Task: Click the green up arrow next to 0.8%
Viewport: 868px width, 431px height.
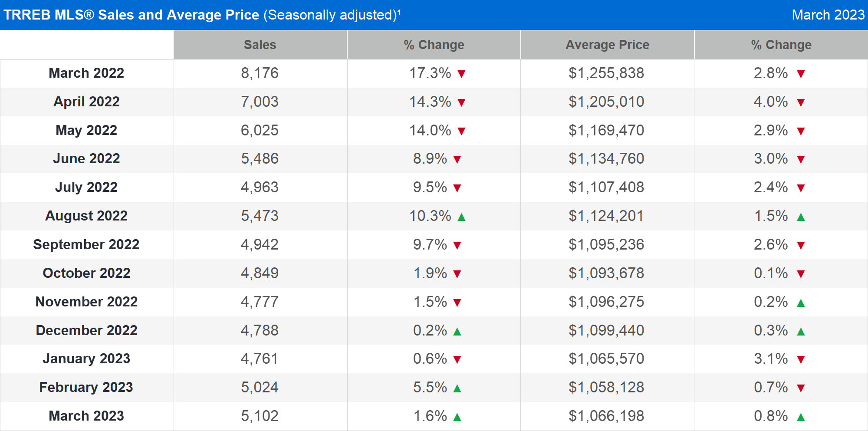Action: tap(801, 417)
